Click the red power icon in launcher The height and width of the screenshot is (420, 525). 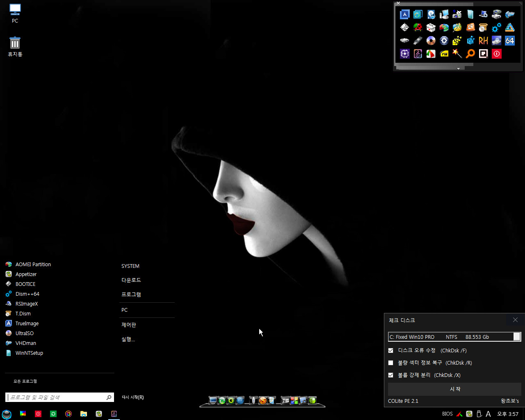[x=496, y=54]
